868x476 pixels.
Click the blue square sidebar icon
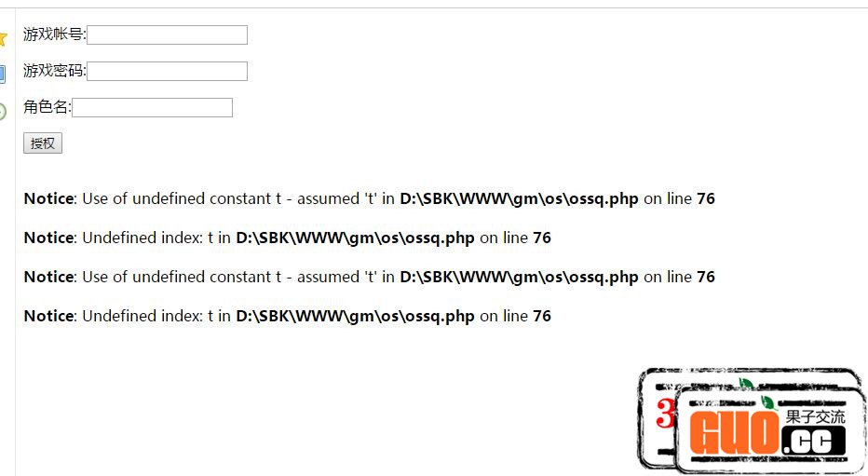(x=2, y=75)
